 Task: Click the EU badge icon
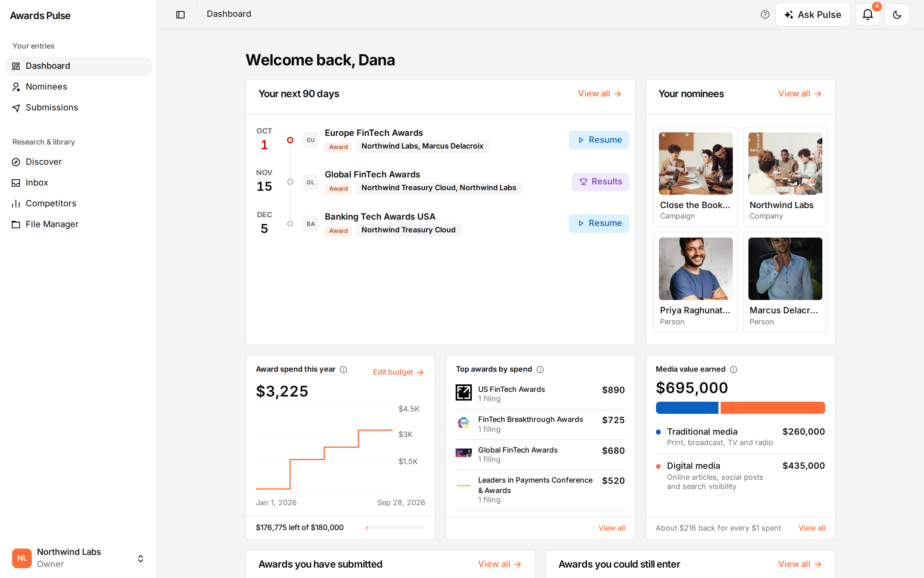click(310, 140)
